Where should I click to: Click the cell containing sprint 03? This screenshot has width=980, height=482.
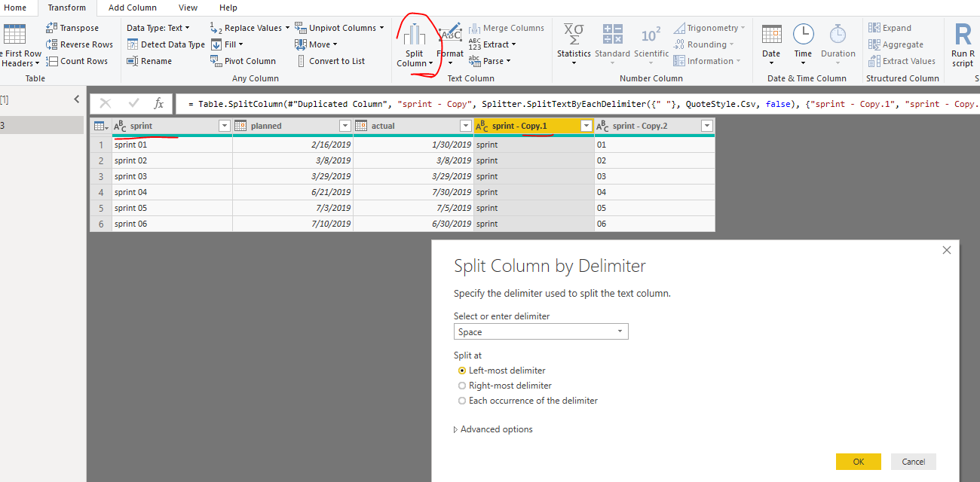tap(172, 176)
